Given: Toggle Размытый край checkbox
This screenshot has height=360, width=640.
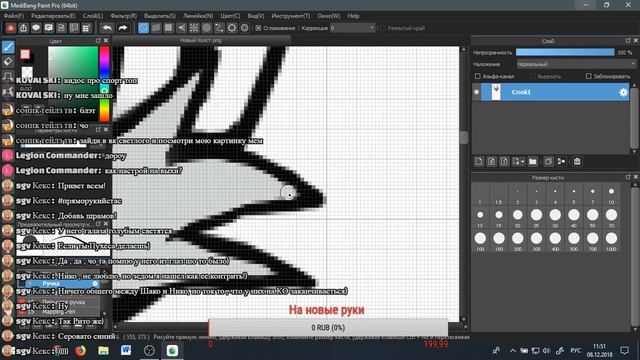Looking at the screenshot, I should click(383, 28).
